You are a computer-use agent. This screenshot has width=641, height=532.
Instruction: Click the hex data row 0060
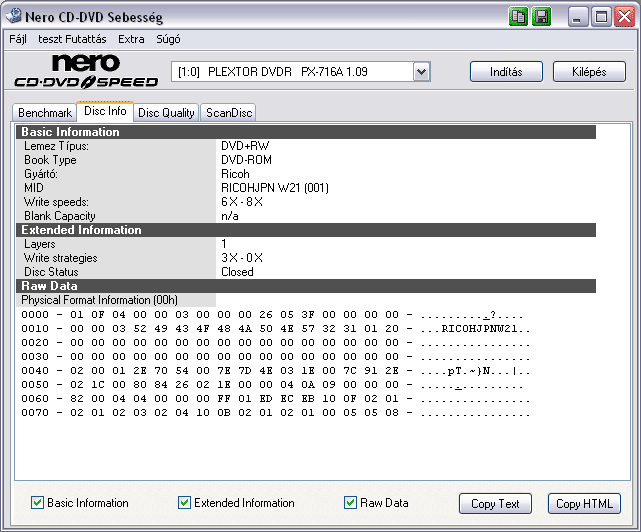click(x=276, y=399)
